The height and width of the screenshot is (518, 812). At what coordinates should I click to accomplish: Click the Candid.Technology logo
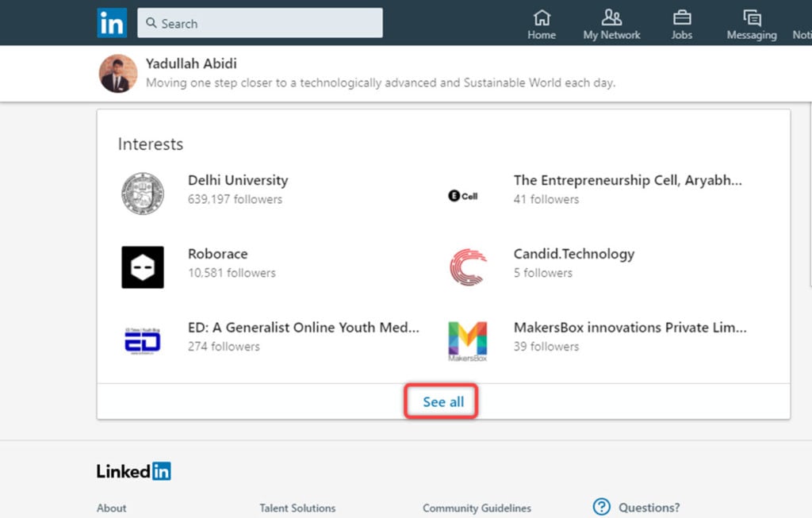[x=468, y=267]
